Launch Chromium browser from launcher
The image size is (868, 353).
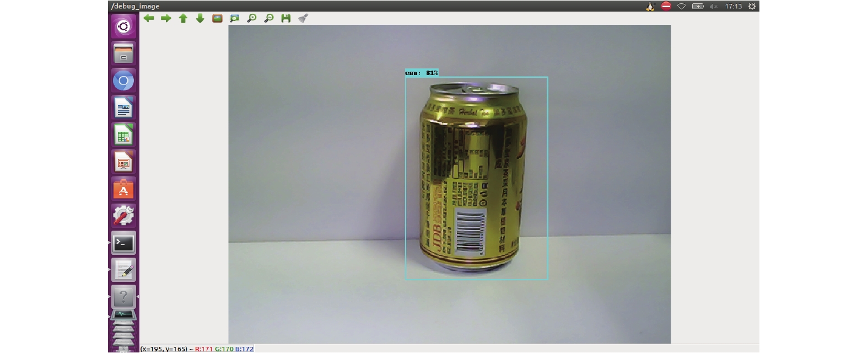(123, 81)
